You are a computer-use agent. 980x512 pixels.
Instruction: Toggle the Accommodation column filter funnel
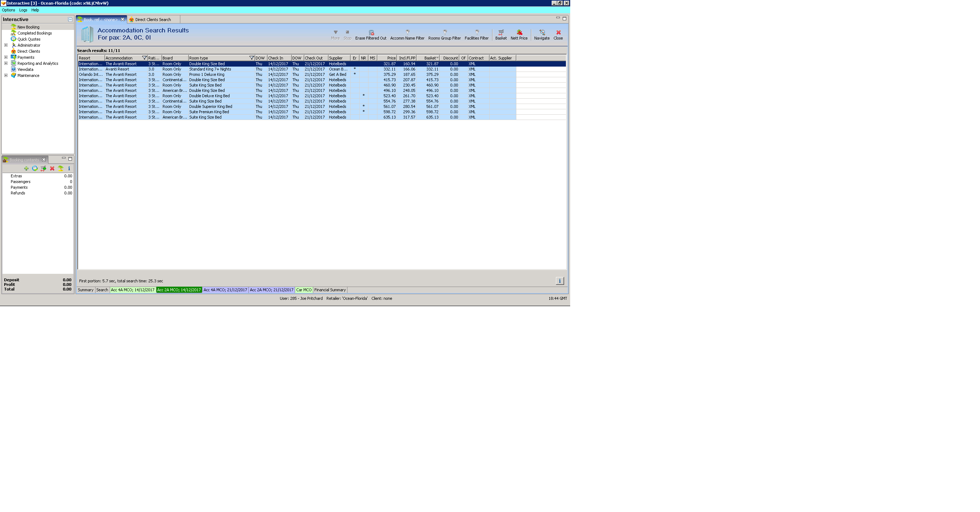pos(144,58)
